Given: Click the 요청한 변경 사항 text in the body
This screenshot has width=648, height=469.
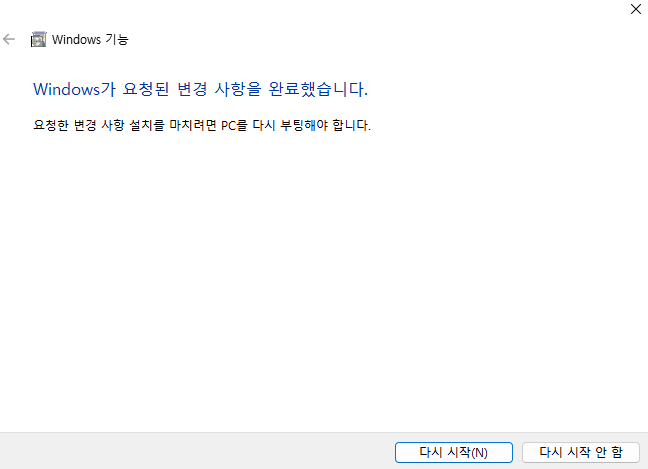Looking at the screenshot, I should (79, 125).
